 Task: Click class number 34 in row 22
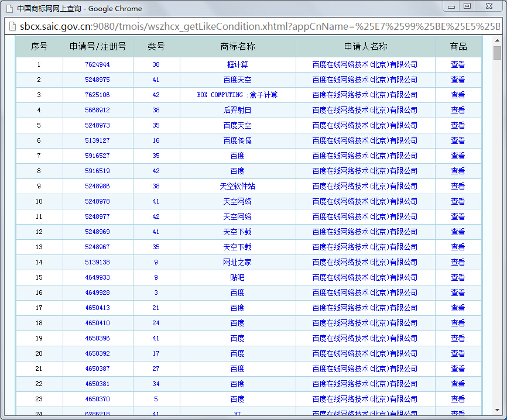click(x=156, y=384)
